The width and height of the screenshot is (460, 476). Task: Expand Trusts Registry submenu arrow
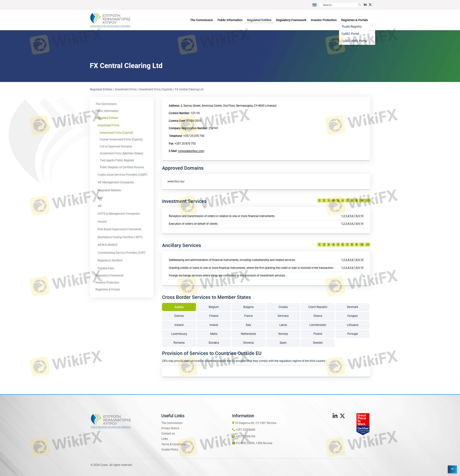pyautogui.click(x=372, y=26)
